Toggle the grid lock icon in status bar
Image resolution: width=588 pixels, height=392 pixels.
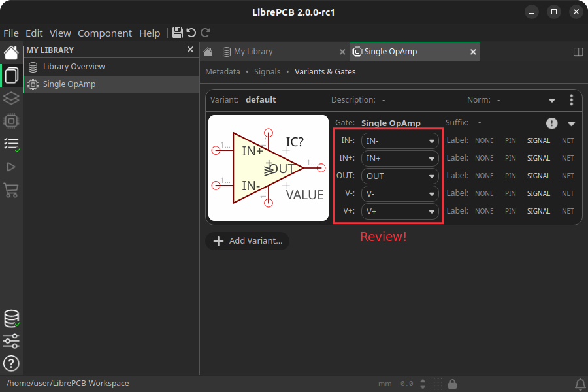click(452, 384)
